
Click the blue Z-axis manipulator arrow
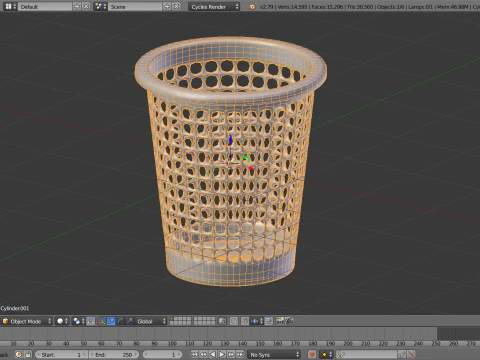230,140
